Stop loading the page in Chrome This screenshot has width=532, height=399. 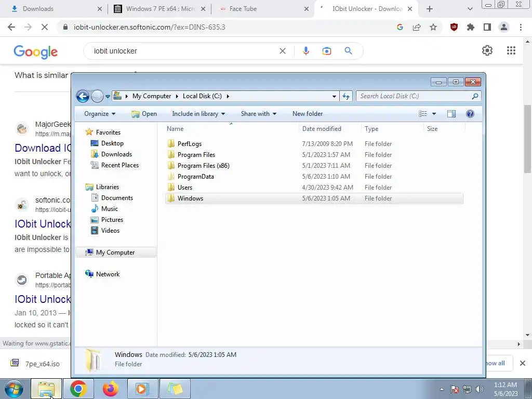(x=45, y=27)
